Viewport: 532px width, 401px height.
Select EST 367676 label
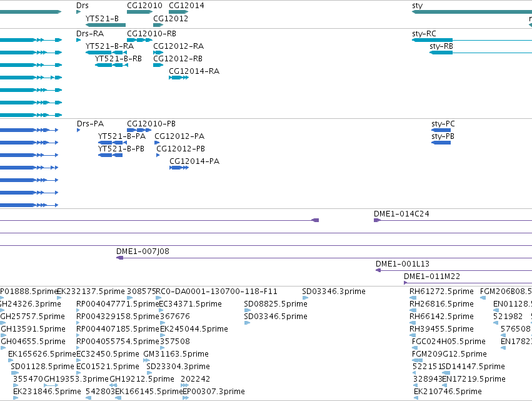click(x=175, y=316)
